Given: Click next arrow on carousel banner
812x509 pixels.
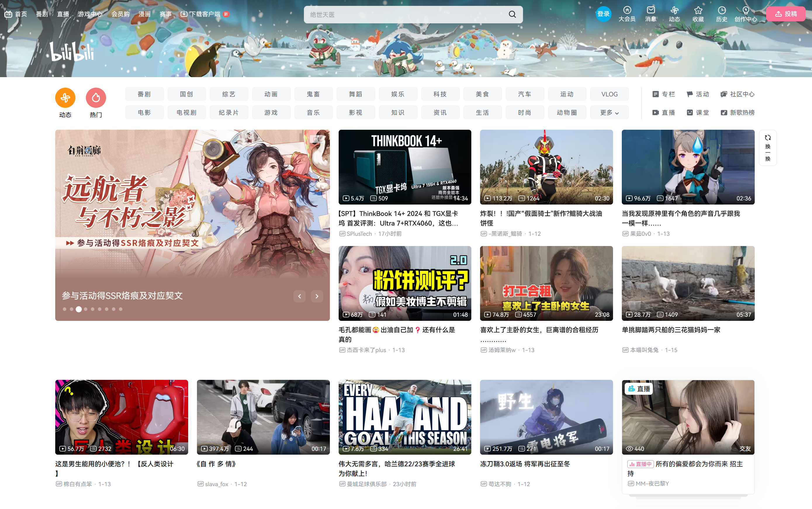Looking at the screenshot, I should tap(317, 296).
